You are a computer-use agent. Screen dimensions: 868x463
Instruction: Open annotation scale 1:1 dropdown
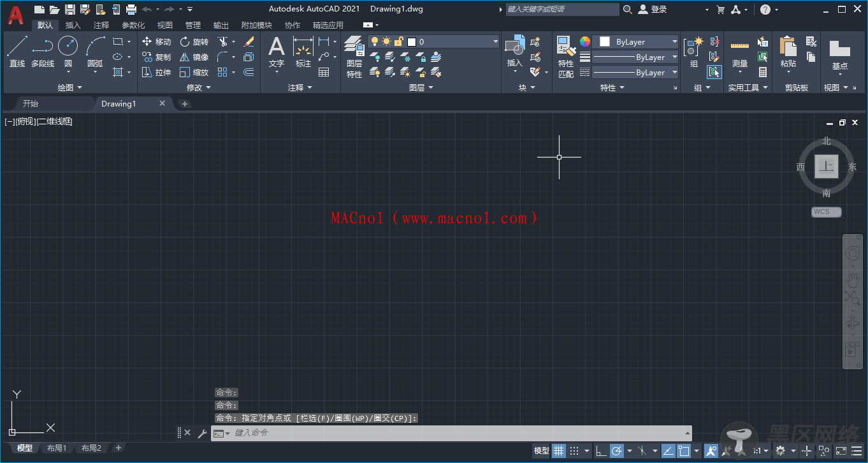pyautogui.click(x=760, y=451)
